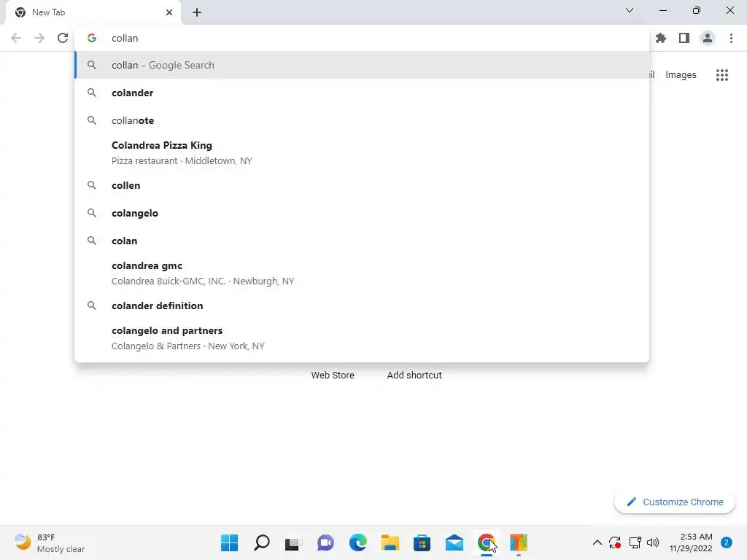The height and width of the screenshot is (560, 747).
Task: Open a new tab with plus button
Action: [x=197, y=12]
